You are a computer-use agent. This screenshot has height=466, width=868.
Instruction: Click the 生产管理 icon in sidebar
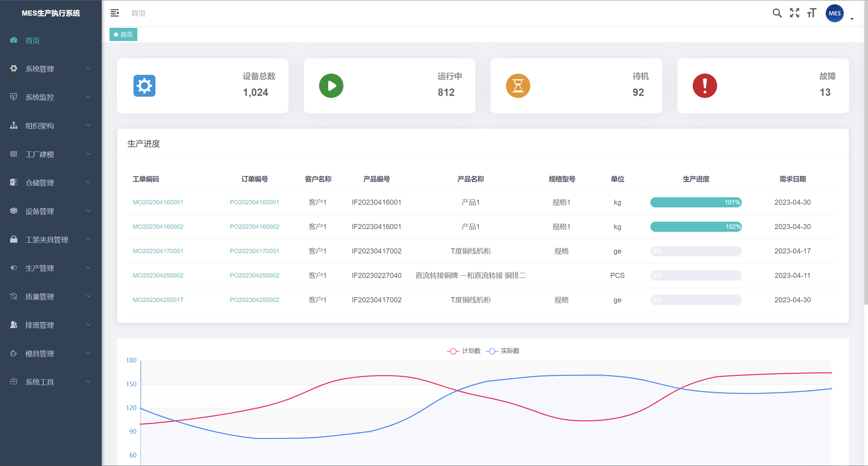click(x=14, y=268)
